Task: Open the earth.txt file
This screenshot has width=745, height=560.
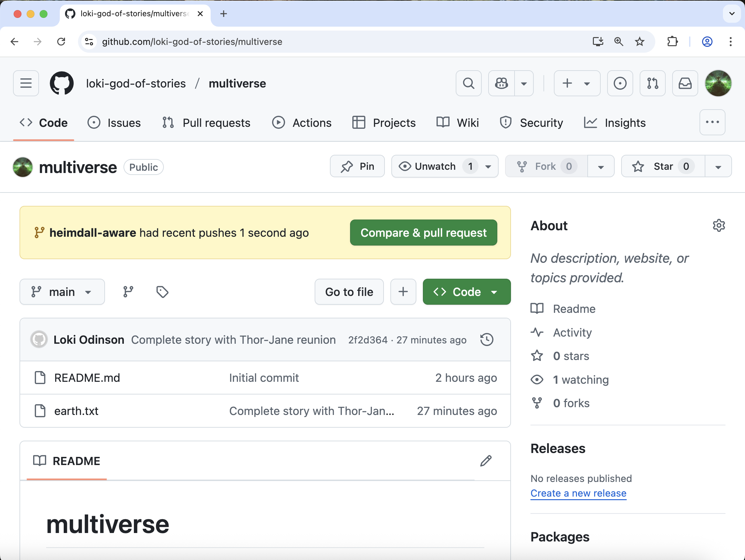Action: (x=76, y=411)
